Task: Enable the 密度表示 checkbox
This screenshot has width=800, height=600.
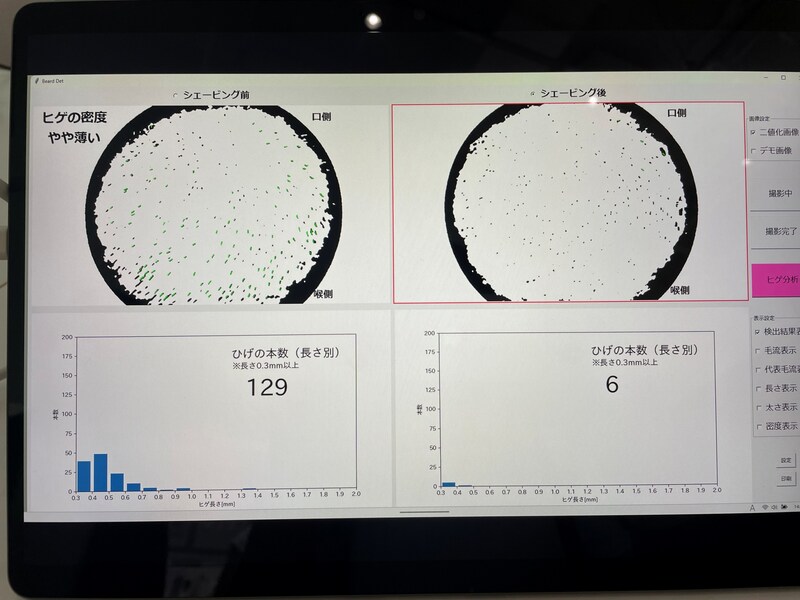Action: coord(759,427)
